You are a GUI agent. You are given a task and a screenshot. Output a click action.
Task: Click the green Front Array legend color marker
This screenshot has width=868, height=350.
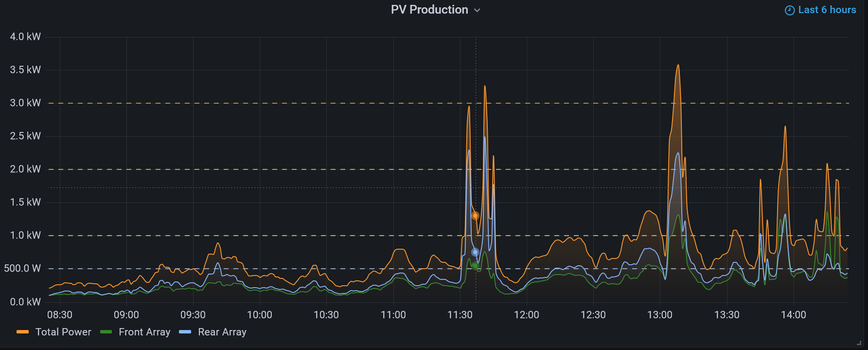coord(106,332)
